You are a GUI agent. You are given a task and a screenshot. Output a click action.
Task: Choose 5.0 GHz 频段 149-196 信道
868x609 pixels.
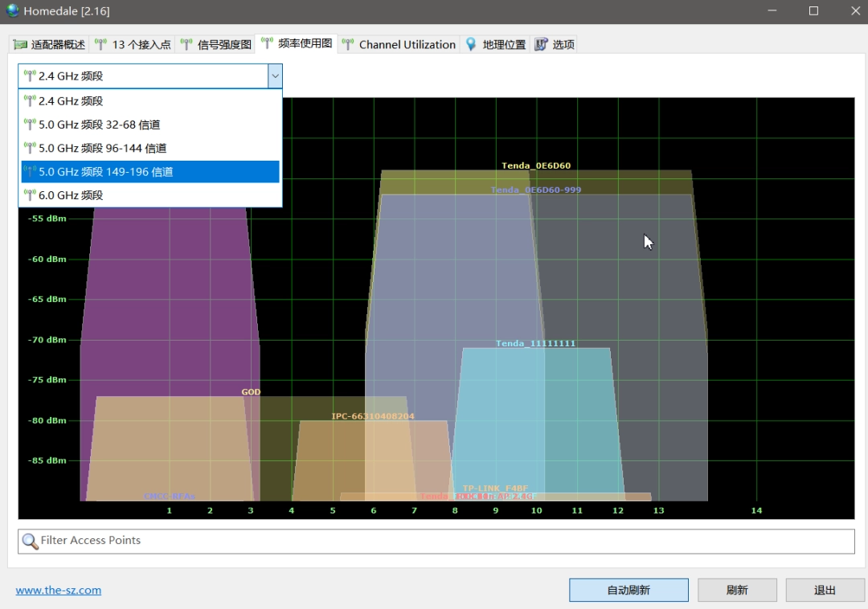150,172
